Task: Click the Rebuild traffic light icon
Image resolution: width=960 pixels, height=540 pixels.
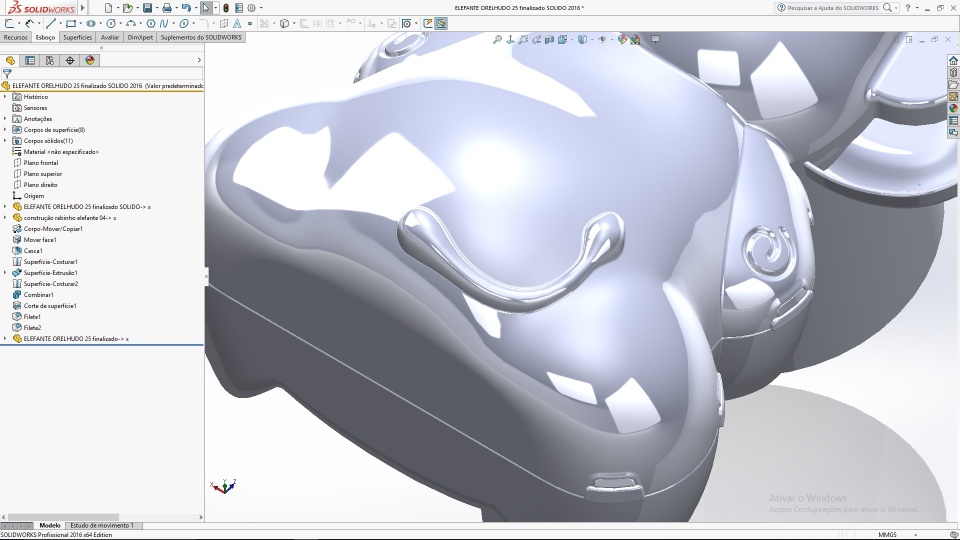Action: [225, 8]
